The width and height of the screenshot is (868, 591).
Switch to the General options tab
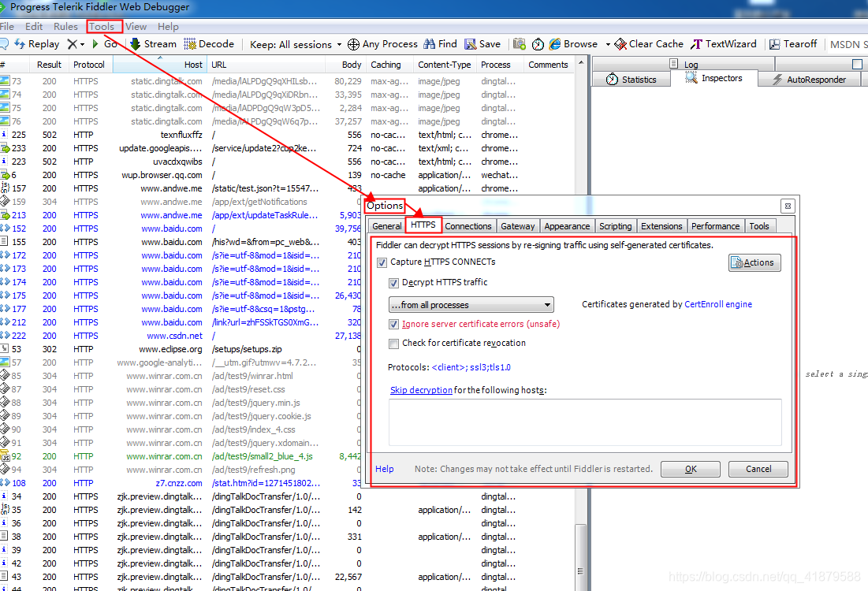386,226
